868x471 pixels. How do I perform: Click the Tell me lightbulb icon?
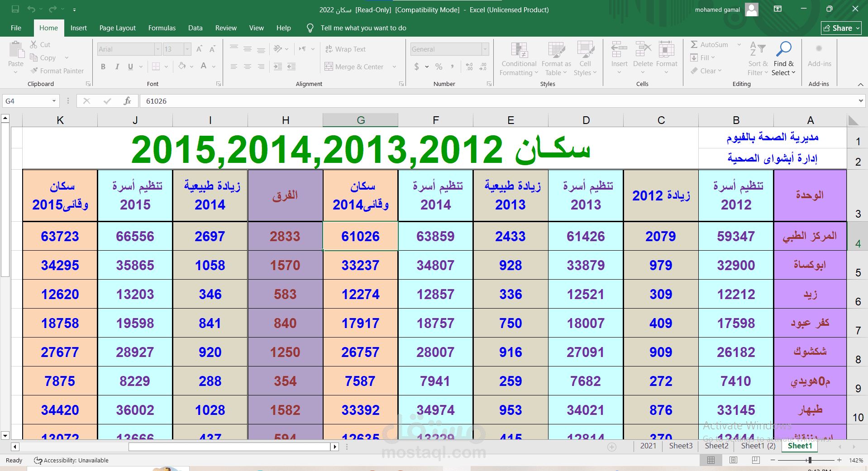[310, 28]
